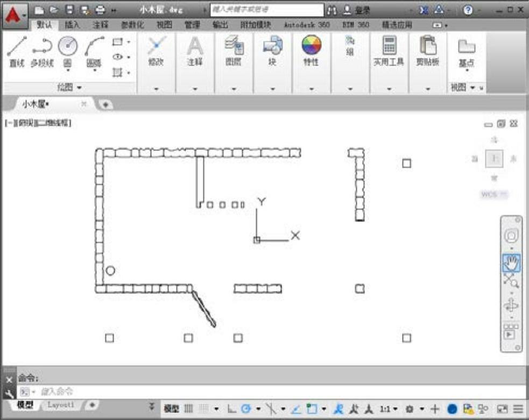The width and height of the screenshot is (529, 420).
Task: Click the WCS coordinate system label
Action: point(494,195)
